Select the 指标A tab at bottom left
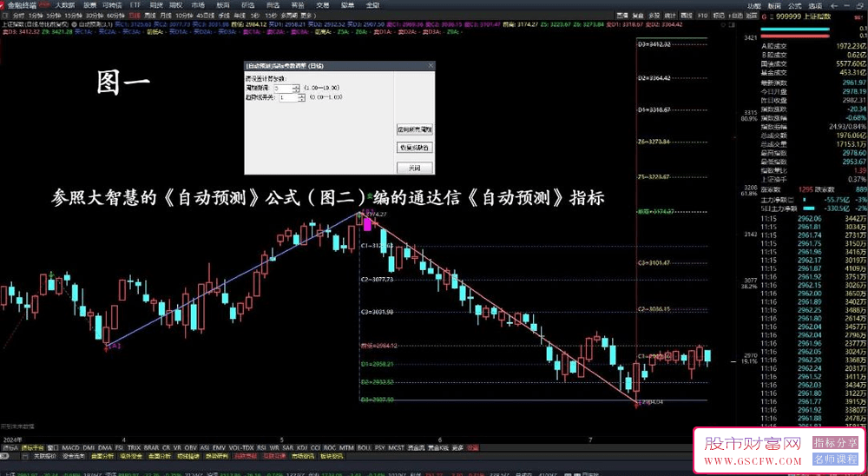This screenshot has width=868, height=476. click(10, 447)
